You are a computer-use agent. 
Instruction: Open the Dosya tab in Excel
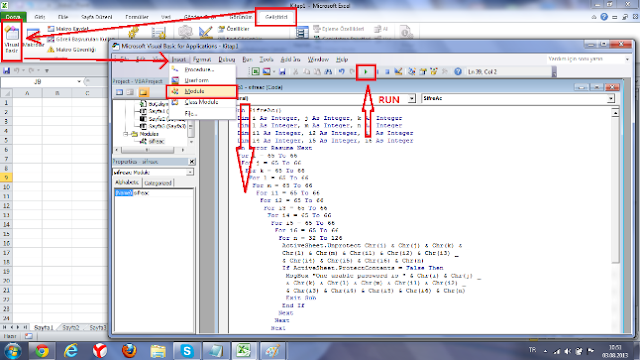(x=13, y=17)
